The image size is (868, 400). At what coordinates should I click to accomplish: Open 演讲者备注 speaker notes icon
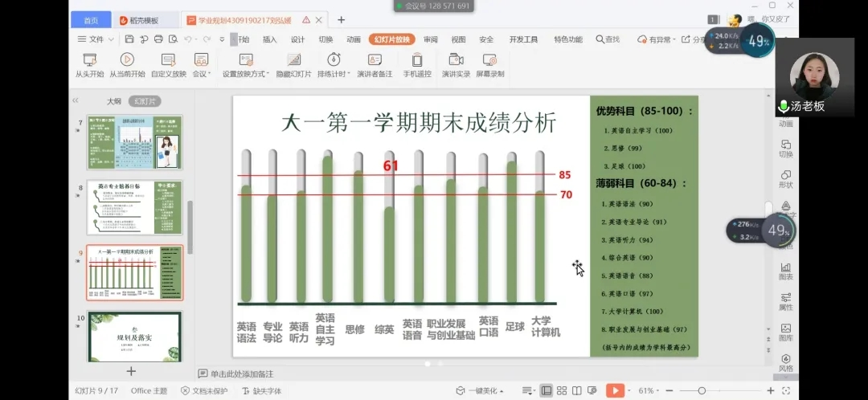[375, 60]
